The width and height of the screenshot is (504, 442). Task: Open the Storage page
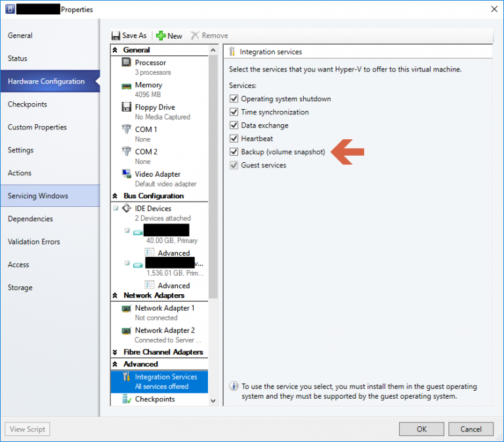[x=50, y=287]
